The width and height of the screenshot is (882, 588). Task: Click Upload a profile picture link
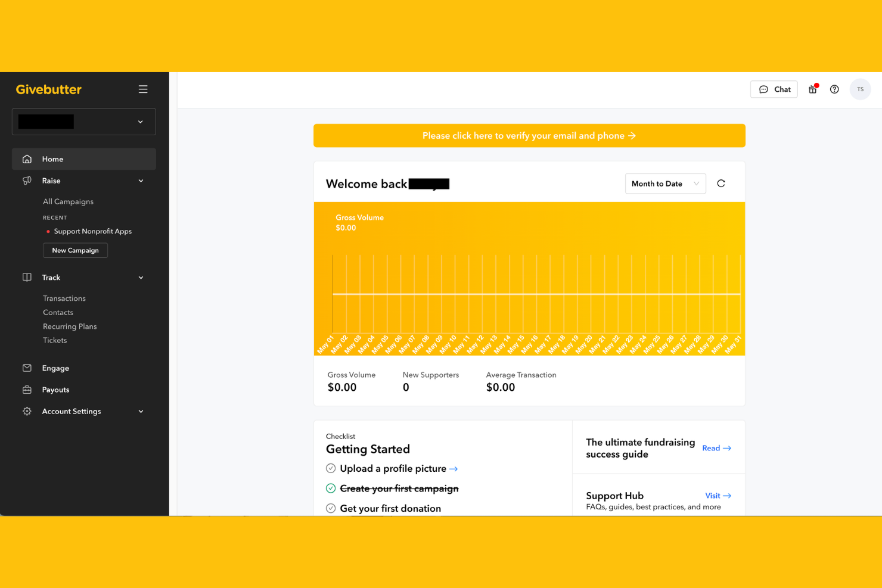coord(399,469)
